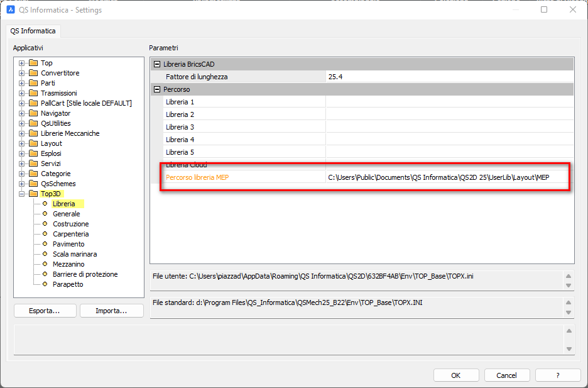Edit the Fattore di lunghezza value 25.4
Screen dimensions: 588x388
(x=450, y=77)
